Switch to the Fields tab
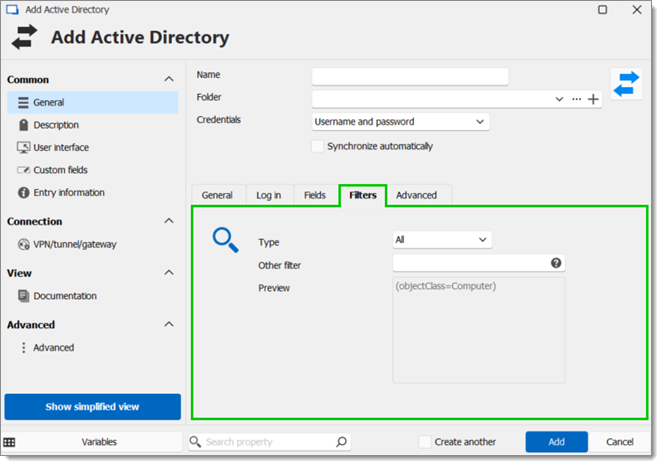 click(x=315, y=195)
